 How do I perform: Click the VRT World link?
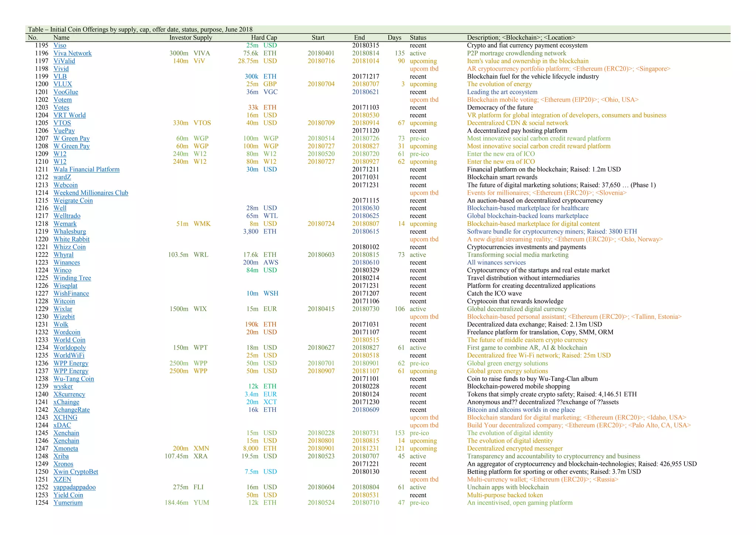(69, 115)
